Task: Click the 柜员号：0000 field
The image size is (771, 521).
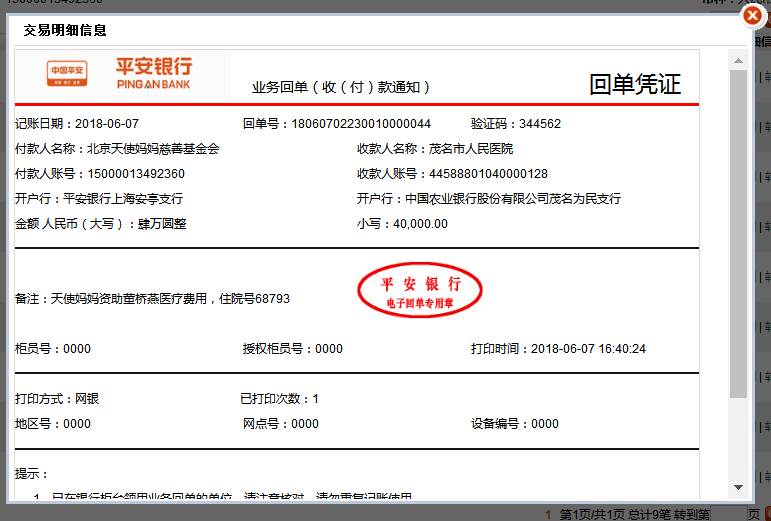Action: click(x=53, y=348)
